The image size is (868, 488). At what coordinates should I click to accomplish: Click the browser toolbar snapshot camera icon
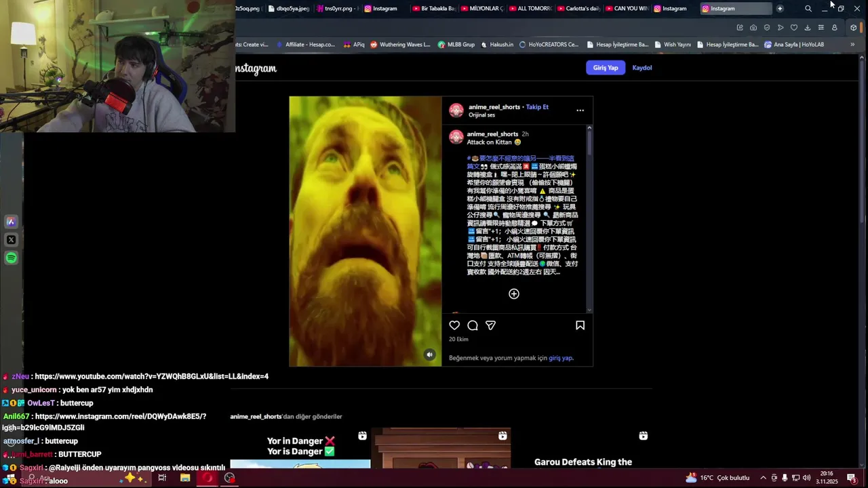pos(753,28)
